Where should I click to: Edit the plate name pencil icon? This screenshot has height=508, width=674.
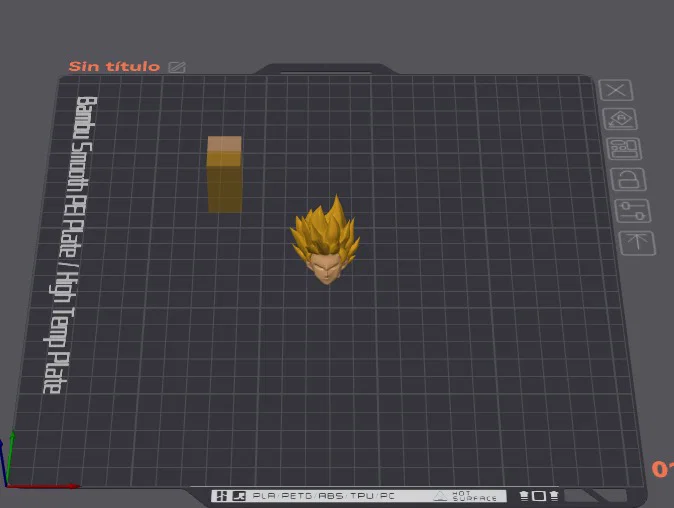click(177, 67)
